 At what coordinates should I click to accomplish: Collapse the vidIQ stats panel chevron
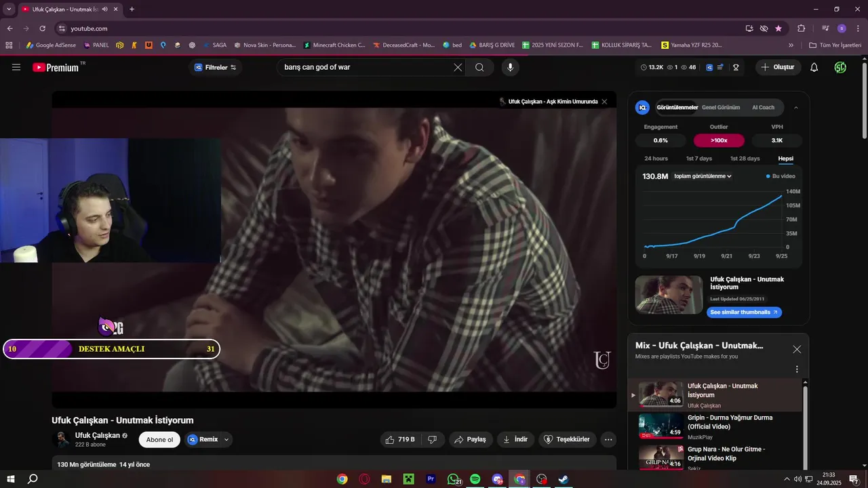click(x=795, y=107)
